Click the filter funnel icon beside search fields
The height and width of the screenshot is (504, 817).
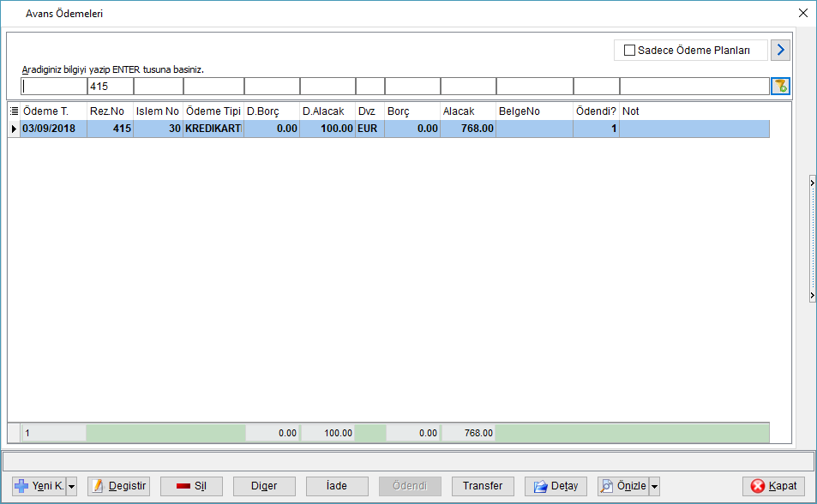(780, 86)
